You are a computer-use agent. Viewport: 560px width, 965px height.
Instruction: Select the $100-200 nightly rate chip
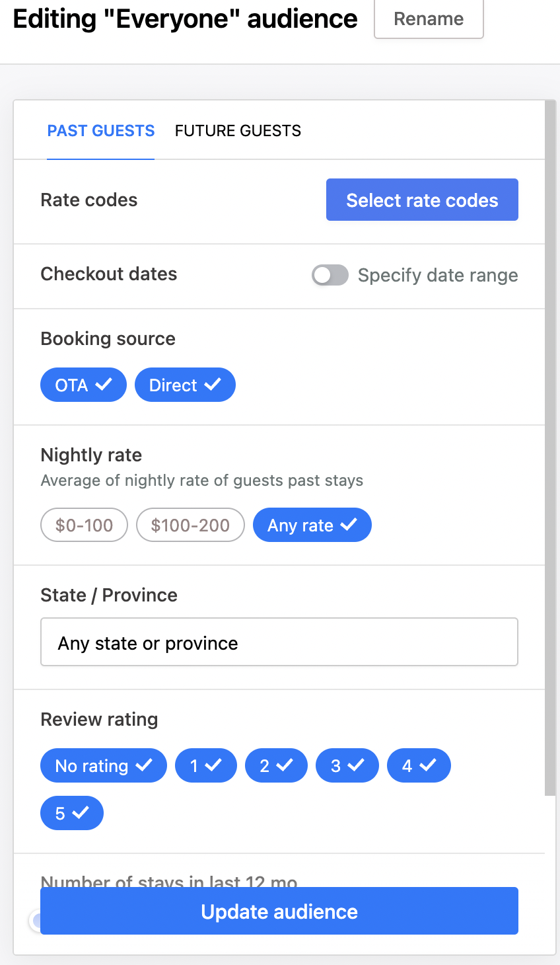190,525
